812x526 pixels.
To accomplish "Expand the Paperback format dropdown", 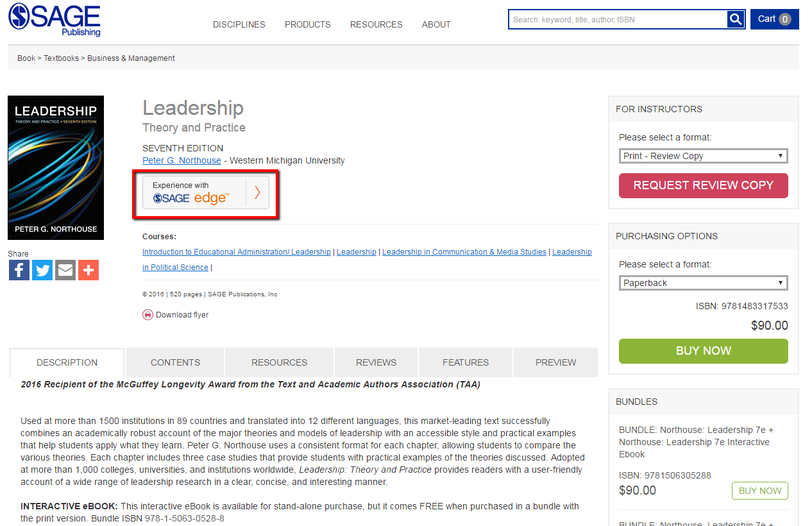I will 703,283.
